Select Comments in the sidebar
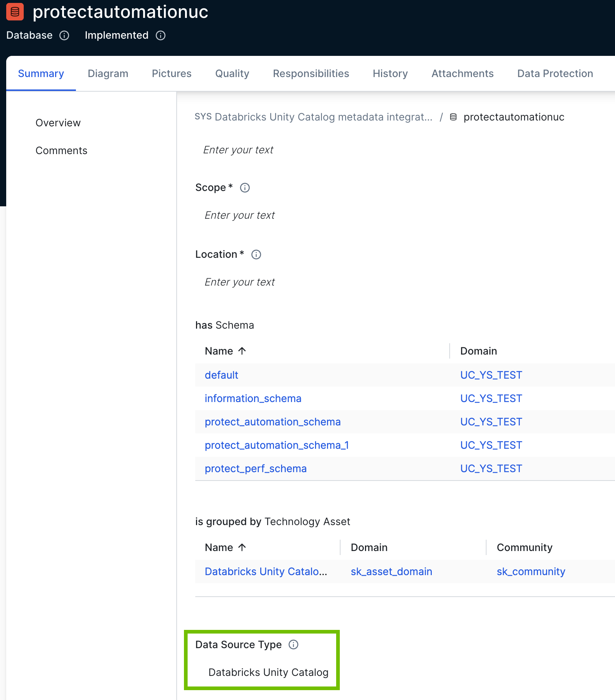The width and height of the screenshot is (615, 700). [x=61, y=150]
